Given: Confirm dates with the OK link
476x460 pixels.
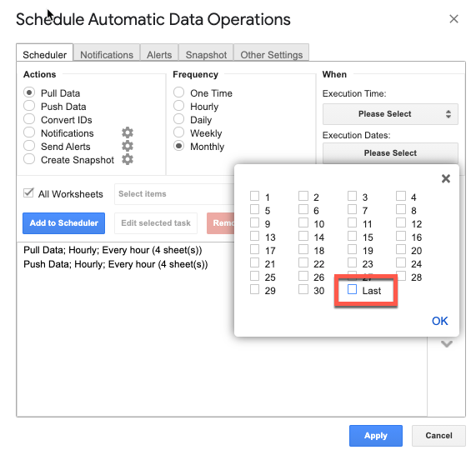Looking at the screenshot, I should (439, 321).
